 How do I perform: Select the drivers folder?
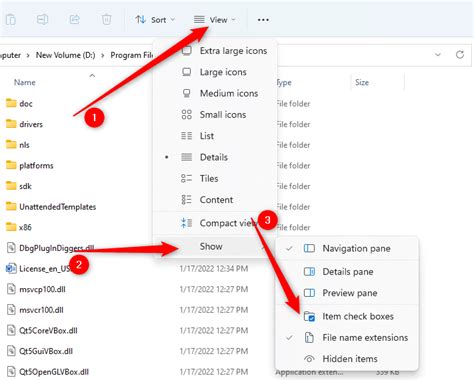click(25, 124)
